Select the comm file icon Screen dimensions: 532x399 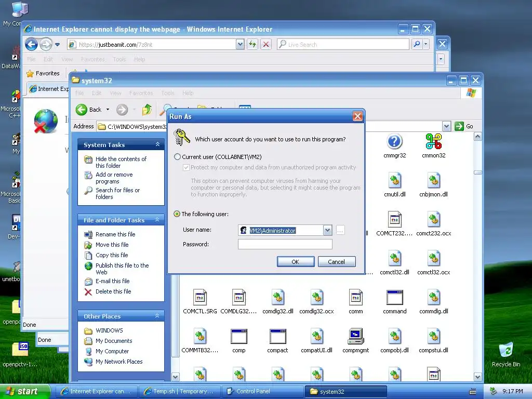point(355,298)
